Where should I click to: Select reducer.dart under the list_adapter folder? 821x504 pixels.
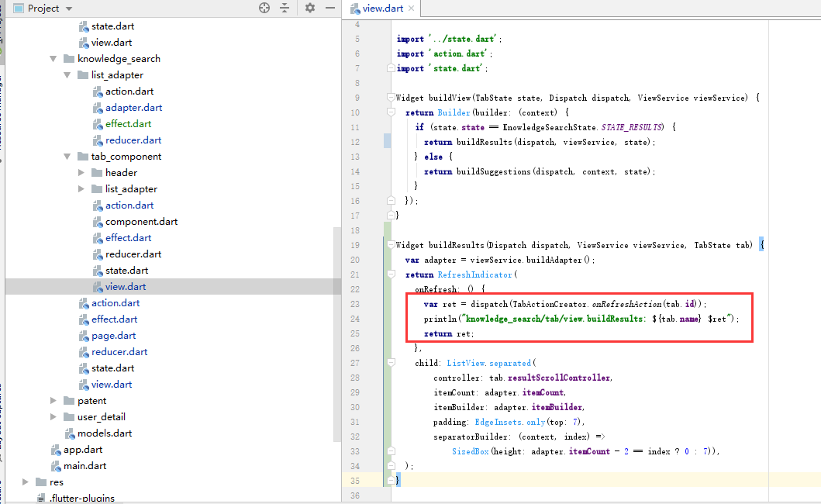pyautogui.click(x=133, y=140)
